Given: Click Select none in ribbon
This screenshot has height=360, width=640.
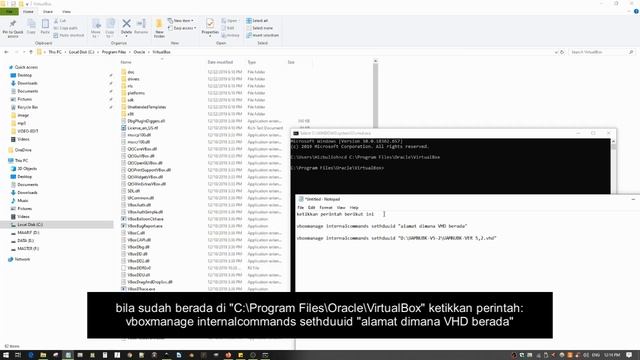Looking at the screenshot, I should pyautogui.click(x=260, y=28).
